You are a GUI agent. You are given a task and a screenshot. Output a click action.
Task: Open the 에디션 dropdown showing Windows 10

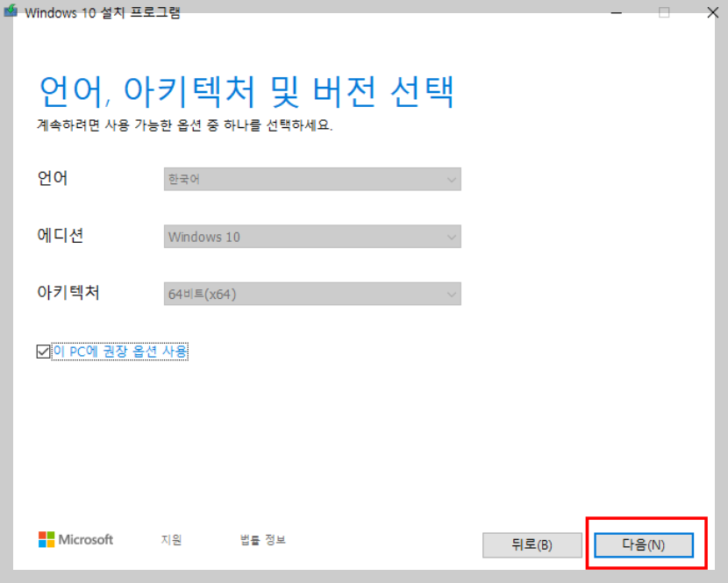pyautogui.click(x=312, y=236)
